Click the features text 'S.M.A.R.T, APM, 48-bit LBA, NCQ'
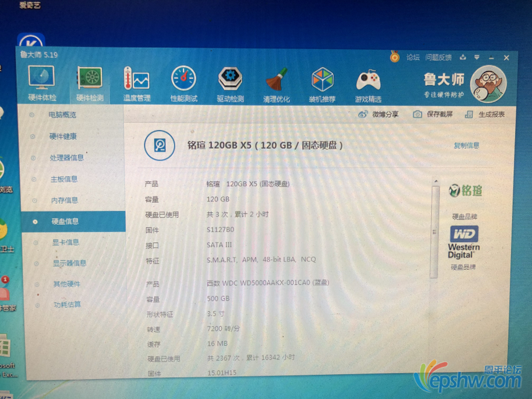This screenshot has height=399, width=532. click(x=261, y=260)
